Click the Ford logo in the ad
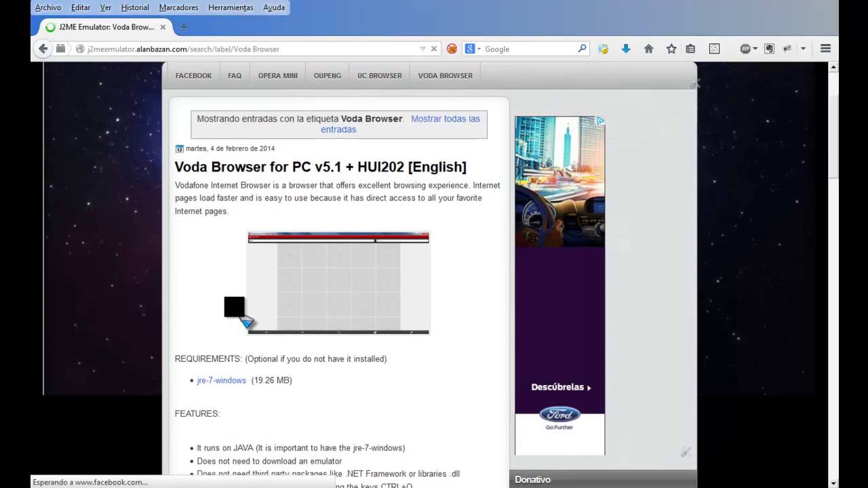 [x=559, y=414]
